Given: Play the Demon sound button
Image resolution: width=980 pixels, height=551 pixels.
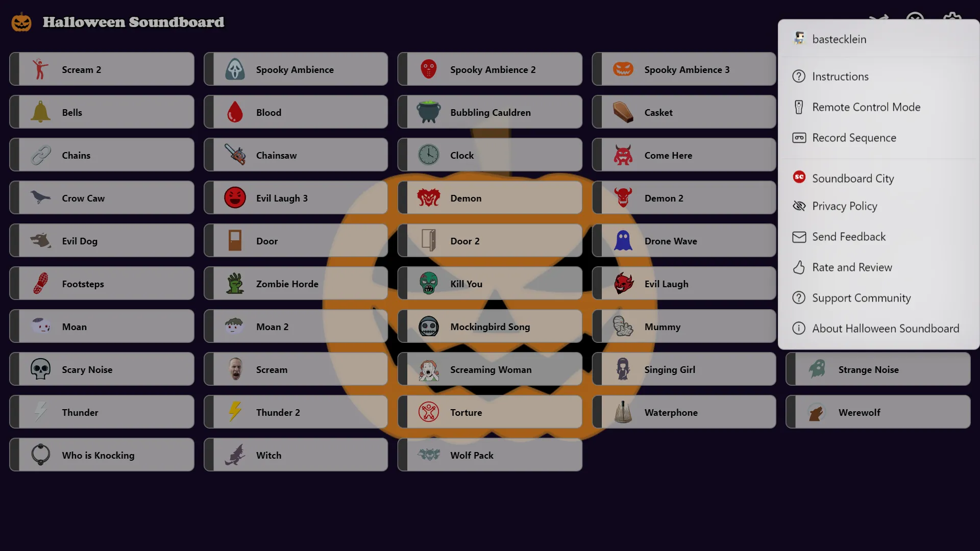Looking at the screenshot, I should [490, 197].
